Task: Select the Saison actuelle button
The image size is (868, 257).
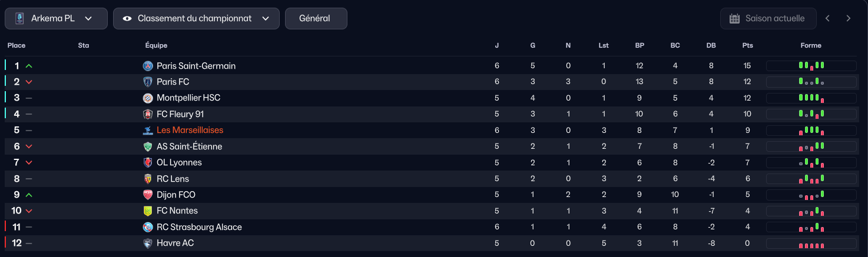Action: pos(768,18)
